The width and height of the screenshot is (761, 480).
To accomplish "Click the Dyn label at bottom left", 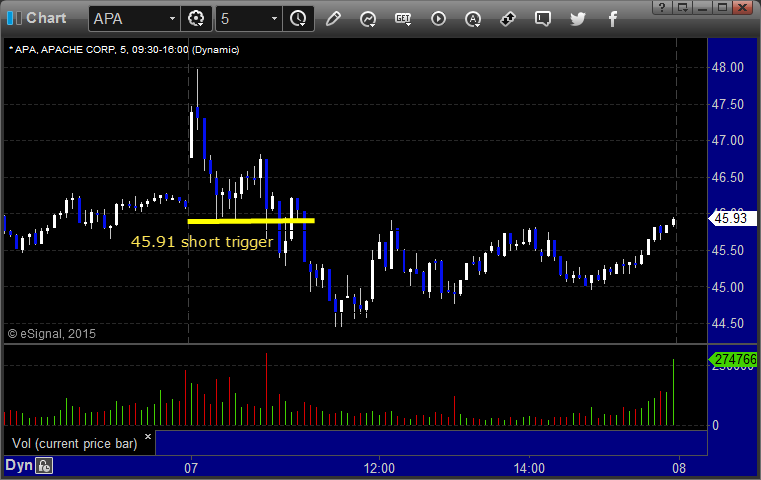I will 19,465.
